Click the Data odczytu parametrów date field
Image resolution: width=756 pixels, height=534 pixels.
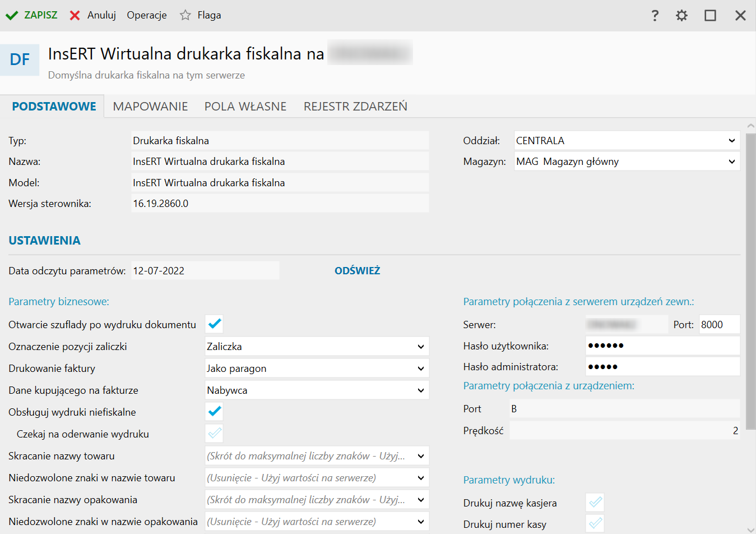click(205, 271)
